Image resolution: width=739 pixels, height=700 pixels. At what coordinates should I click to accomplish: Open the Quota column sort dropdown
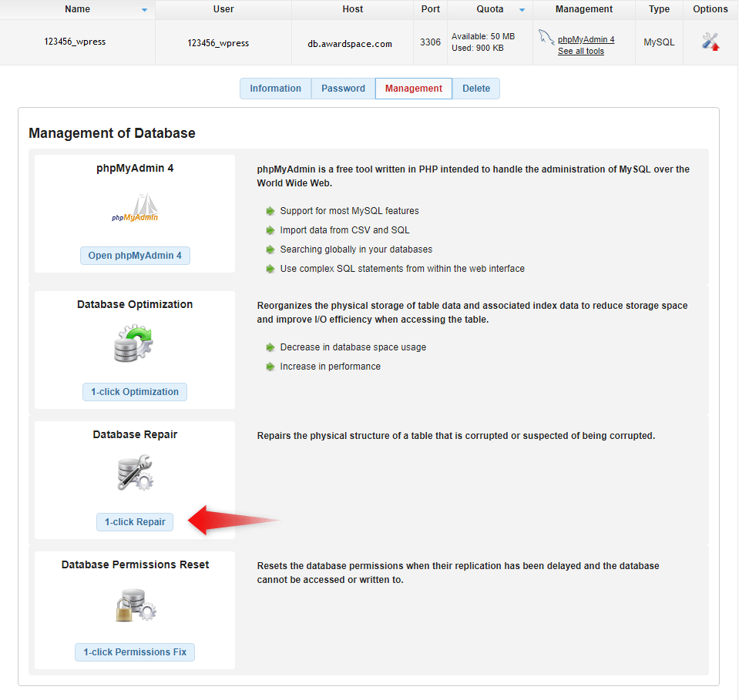tap(522, 10)
